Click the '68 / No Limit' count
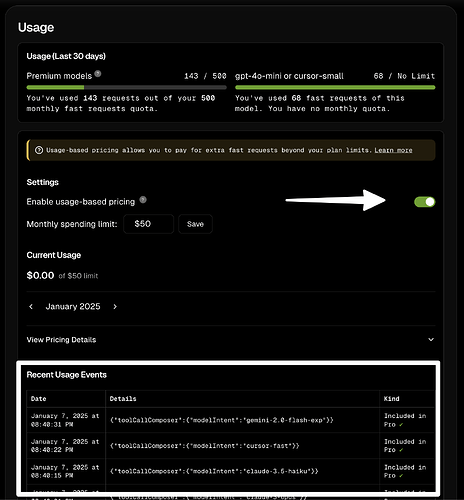Screen dimensions: 464x500 click(x=404, y=76)
